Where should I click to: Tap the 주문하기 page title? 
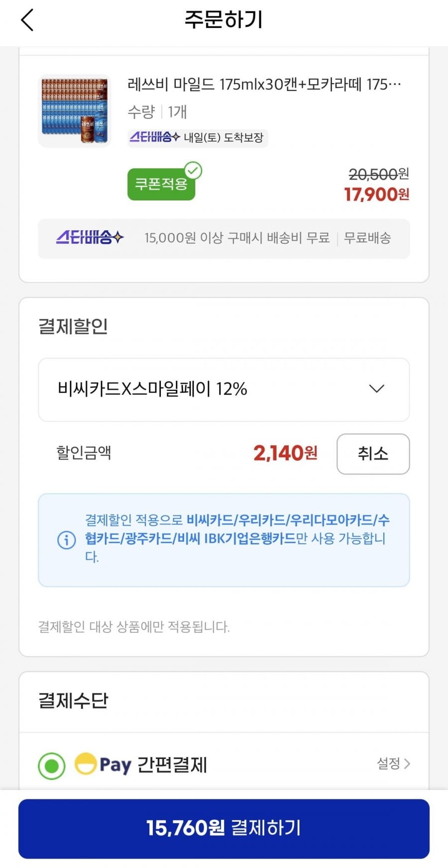(224, 20)
